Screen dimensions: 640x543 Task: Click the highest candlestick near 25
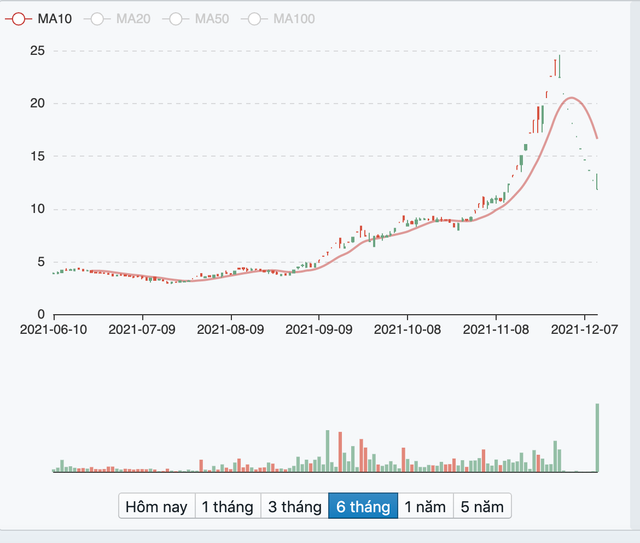559,67
